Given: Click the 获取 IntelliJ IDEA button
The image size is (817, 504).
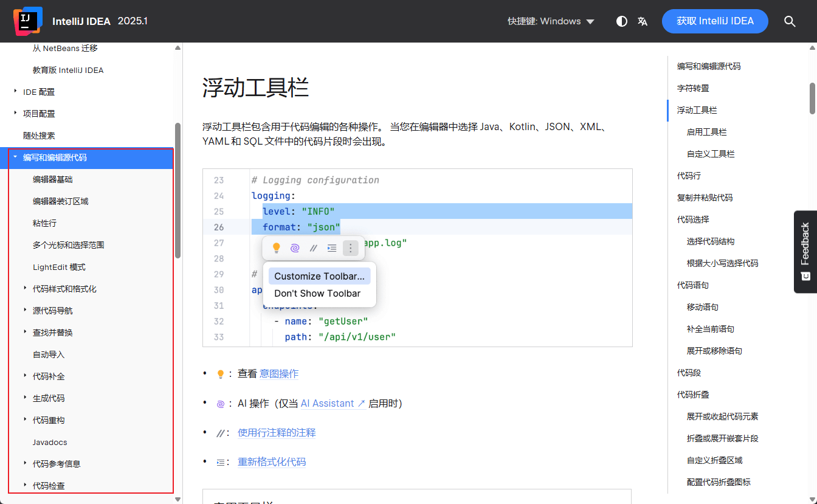Looking at the screenshot, I should click(715, 21).
